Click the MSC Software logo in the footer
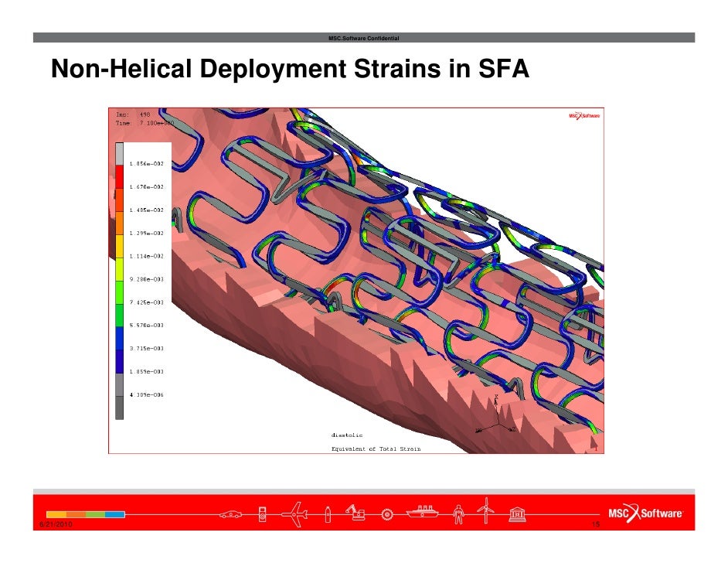728x563 pixels. pyautogui.click(x=645, y=513)
